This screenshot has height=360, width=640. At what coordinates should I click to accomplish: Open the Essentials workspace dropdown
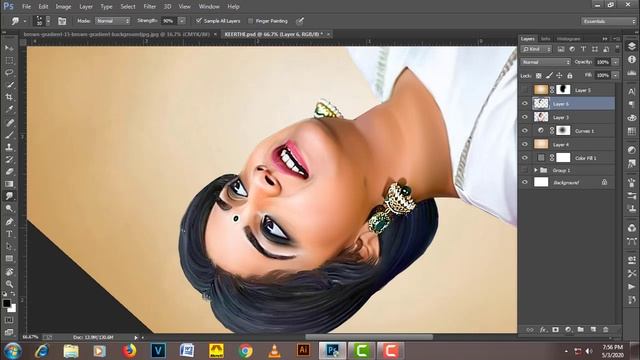click(x=608, y=21)
